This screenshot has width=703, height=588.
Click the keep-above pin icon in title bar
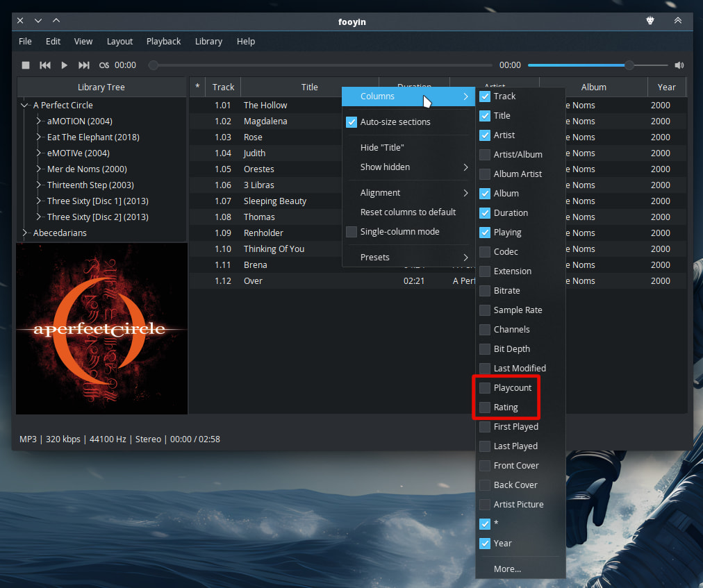pos(651,21)
